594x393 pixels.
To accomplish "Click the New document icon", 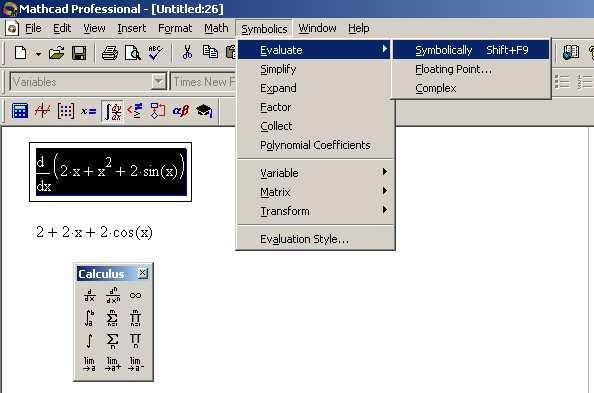I will (21, 53).
